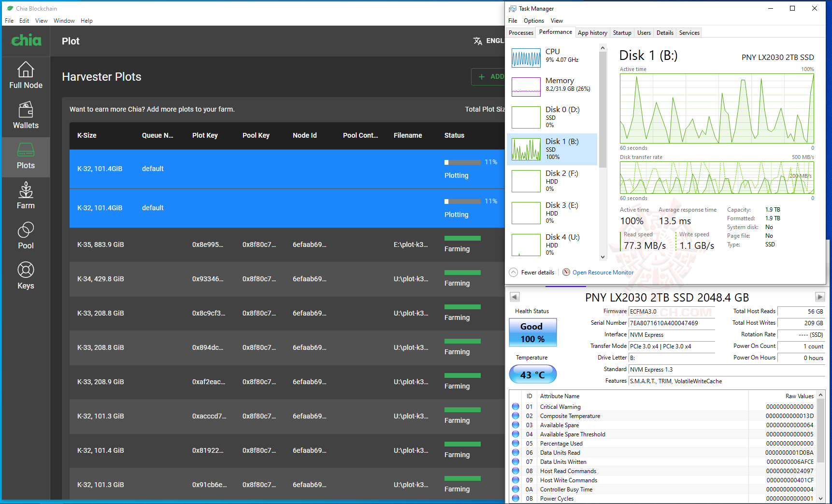
Task: Click the K-35 plot's farming progress bar
Action: click(x=462, y=238)
